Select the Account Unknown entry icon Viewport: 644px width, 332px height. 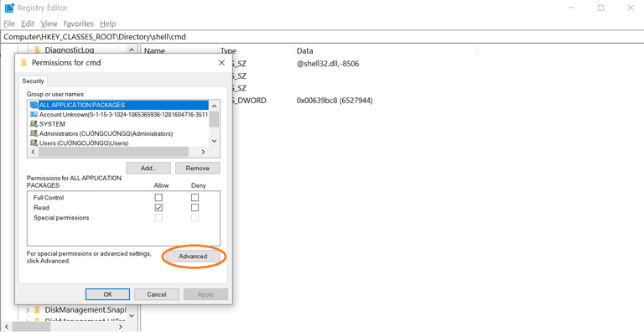pyautogui.click(x=34, y=114)
